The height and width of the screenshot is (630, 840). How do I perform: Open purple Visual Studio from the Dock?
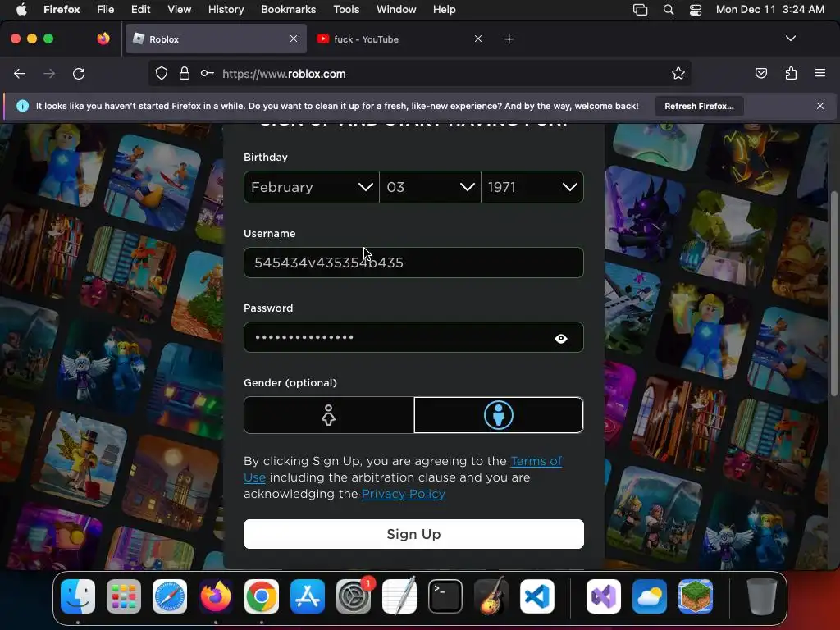pyautogui.click(x=604, y=596)
